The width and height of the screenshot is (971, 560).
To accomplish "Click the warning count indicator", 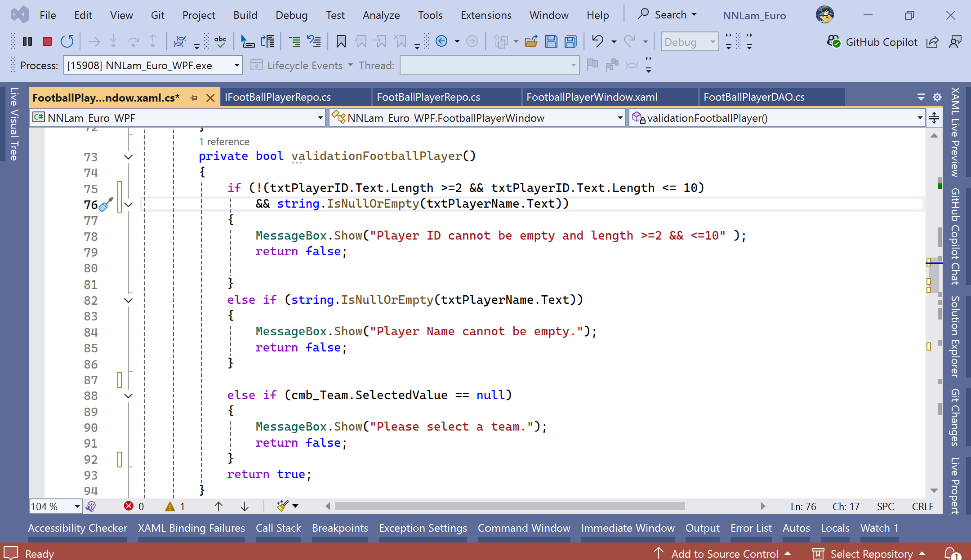I will [x=175, y=507].
